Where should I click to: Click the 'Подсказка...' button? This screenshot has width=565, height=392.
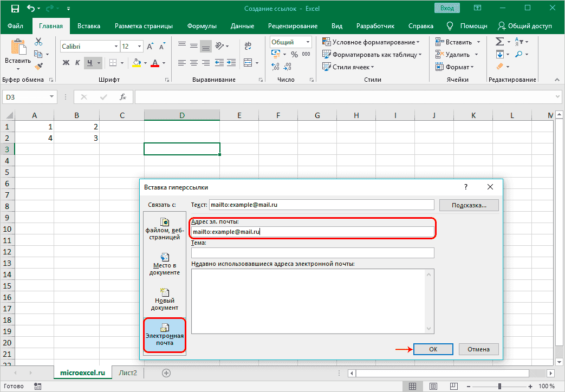coord(468,205)
